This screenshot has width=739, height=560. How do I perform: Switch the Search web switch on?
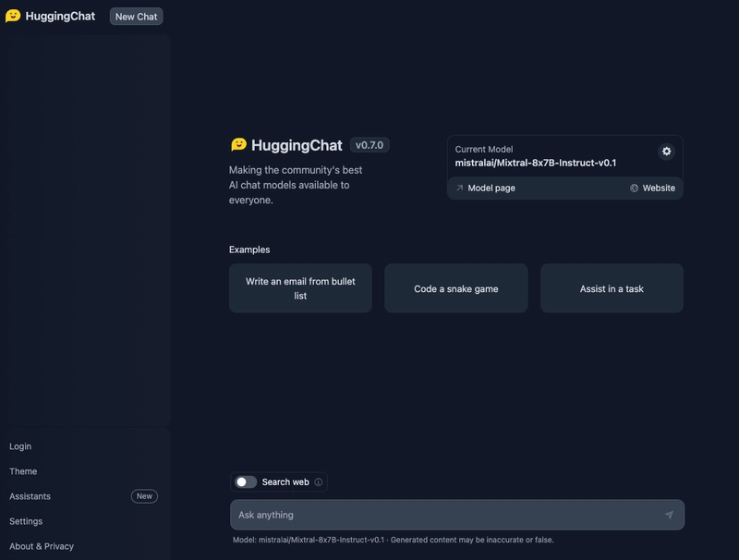tap(244, 481)
